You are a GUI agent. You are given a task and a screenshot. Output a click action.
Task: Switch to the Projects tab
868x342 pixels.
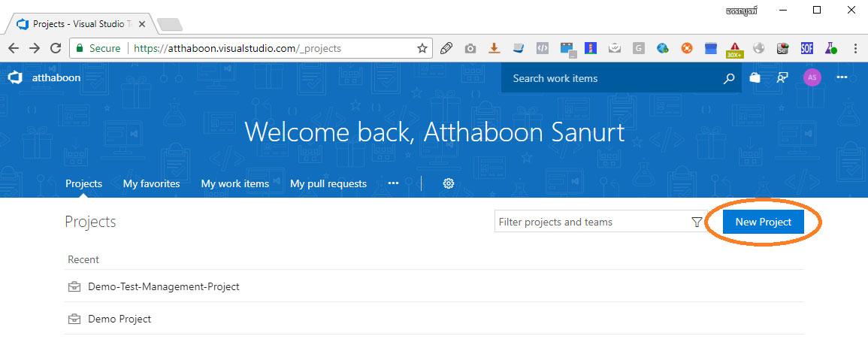83,183
